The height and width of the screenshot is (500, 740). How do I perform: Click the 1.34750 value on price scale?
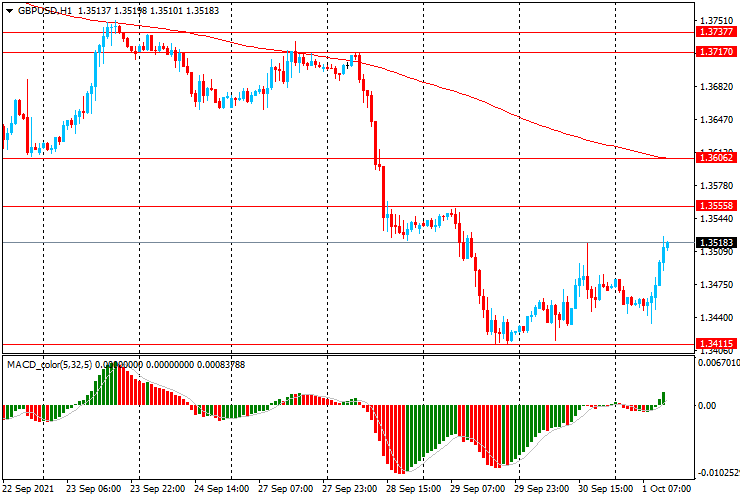[x=715, y=285]
